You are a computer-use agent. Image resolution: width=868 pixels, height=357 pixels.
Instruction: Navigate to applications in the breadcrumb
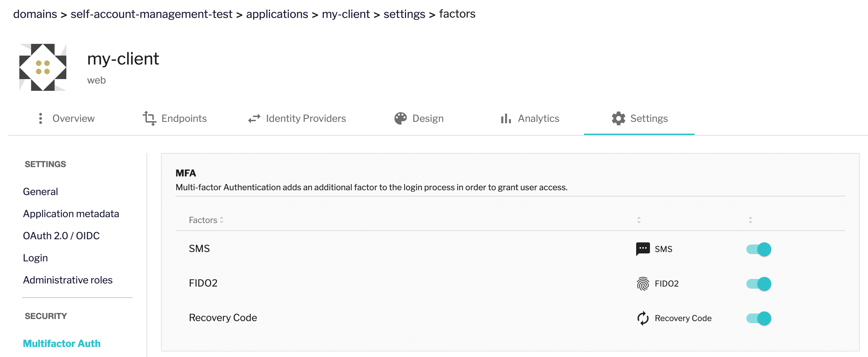pyautogui.click(x=277, y=14)
